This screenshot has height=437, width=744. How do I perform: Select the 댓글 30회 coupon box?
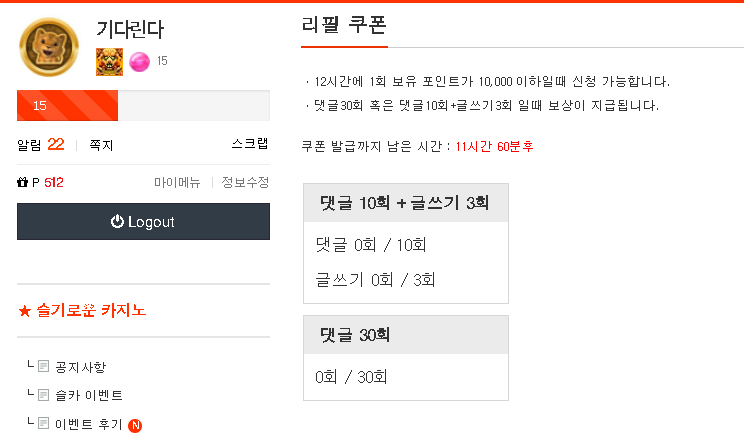pyautogui.click(x=405, y=358)
